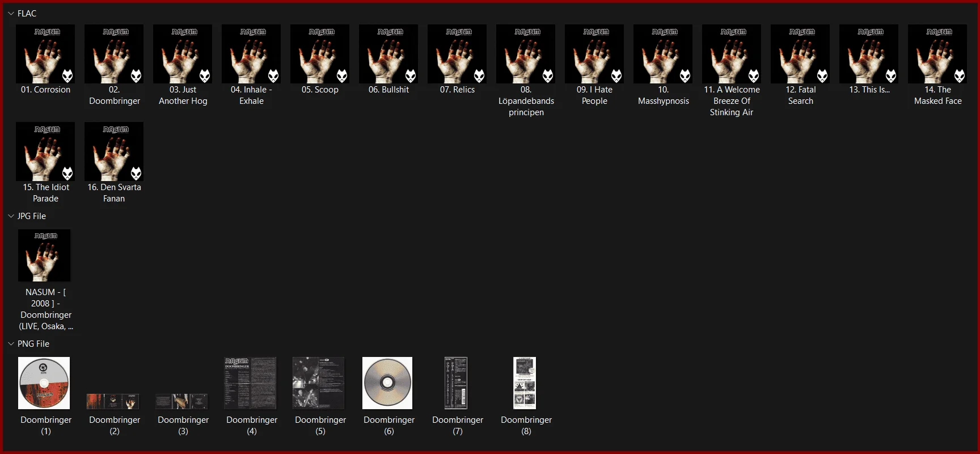The image size is (980, 454).
Task: Click the 11. A Welcome Breeze track icon
Action: point(732,54)
